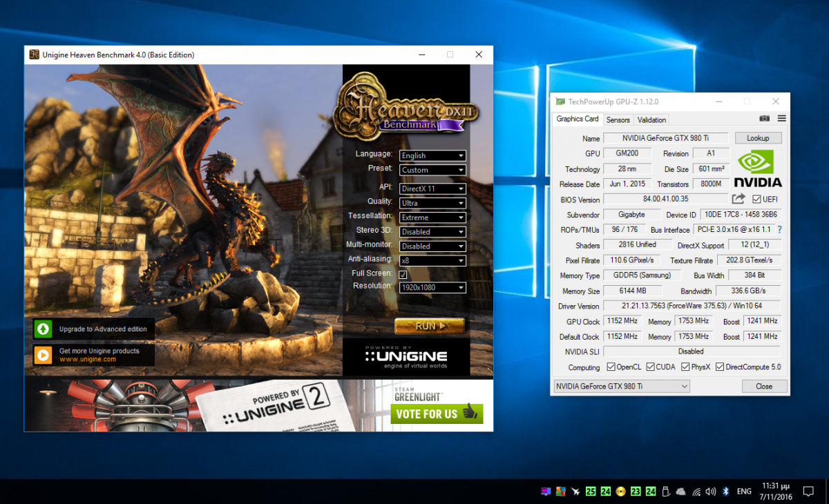Click the volume speaker tray icon
The width and height of the screenshot is (829, 504).
[711, 492]
